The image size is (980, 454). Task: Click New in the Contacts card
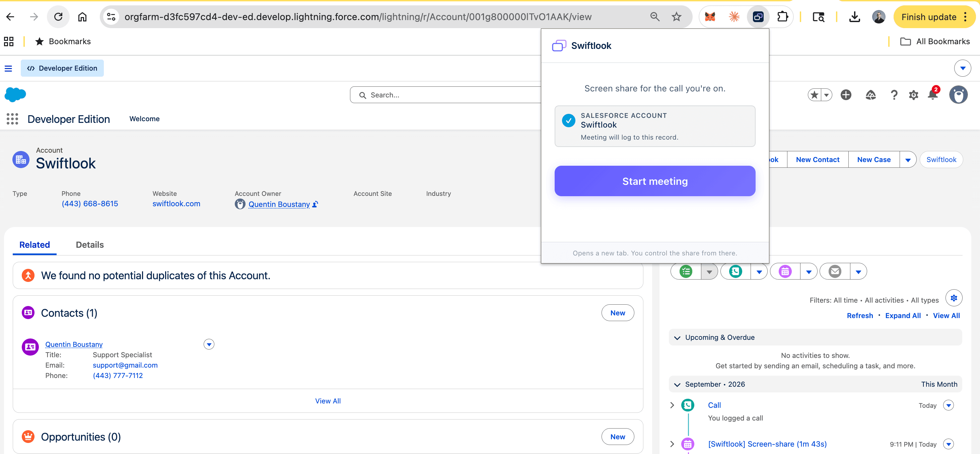pyautogui.click(x=618, y=313)
